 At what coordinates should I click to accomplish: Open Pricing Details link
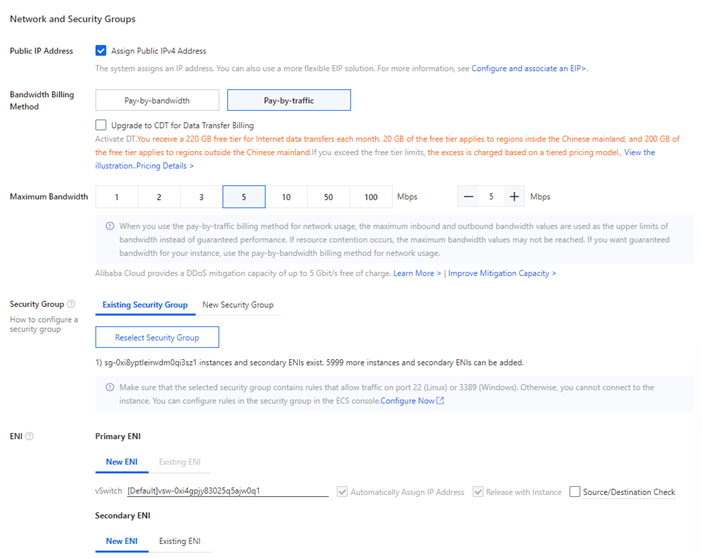coord(165,166)
